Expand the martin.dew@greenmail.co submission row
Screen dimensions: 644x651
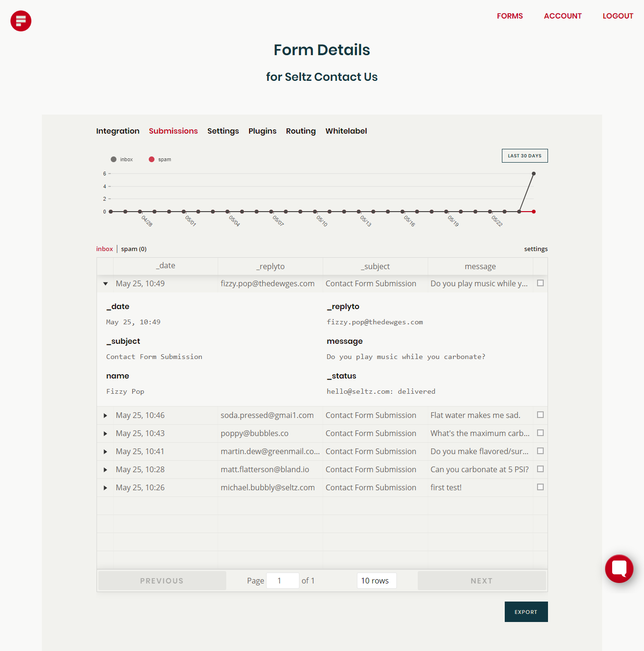(105, 451)
